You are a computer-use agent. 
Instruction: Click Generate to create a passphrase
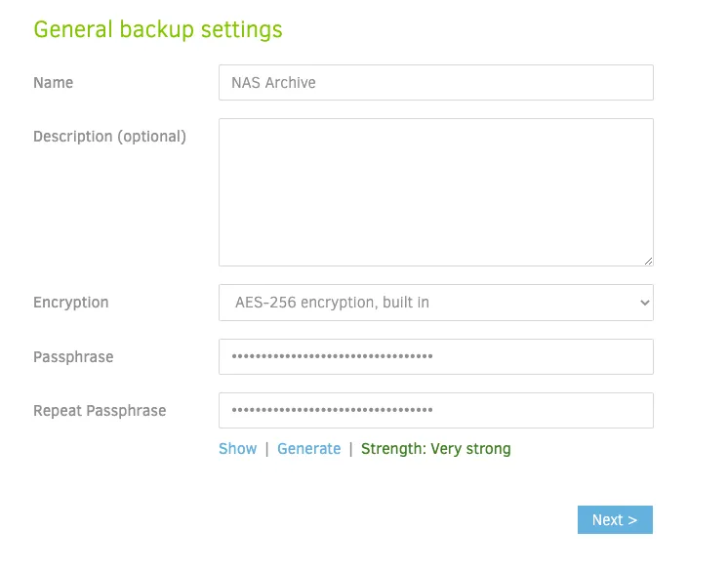click(308, 449)
